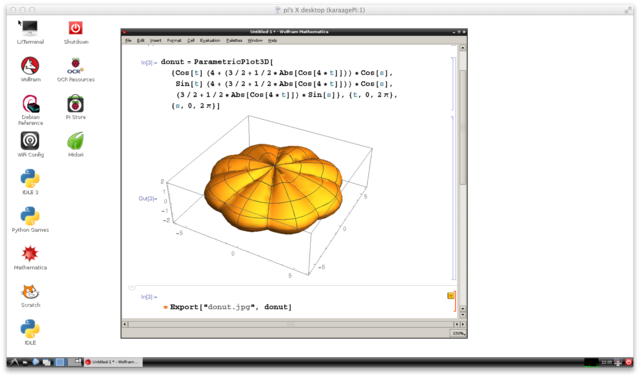Open the Format menu
This screenshot has height=377, width=640.
174,40
